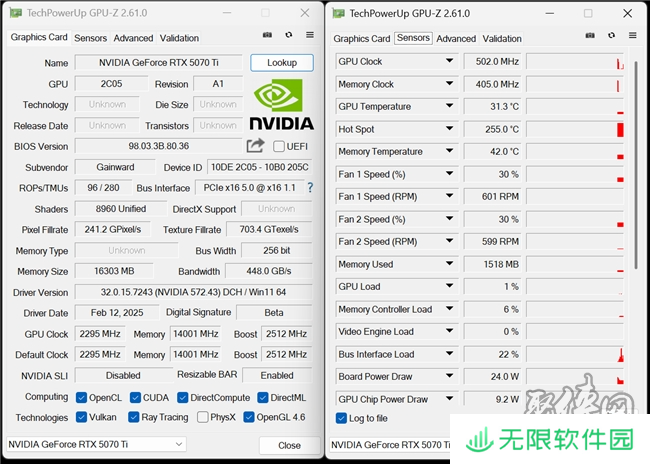Click the Hot Spot sensor graph
Viewport: 650px width, 464px height.
[x=575, y=129]
